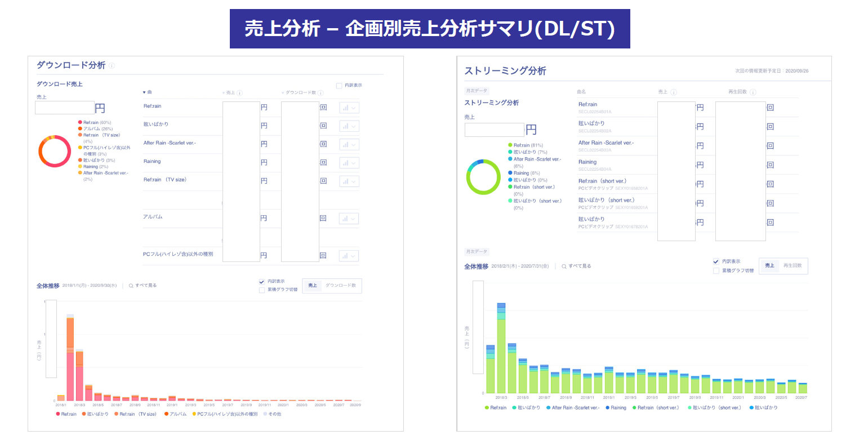Open chart dropdown for Ref:rain download row
This screenshot has height=444, width=868.
click(x=349, y=108)
